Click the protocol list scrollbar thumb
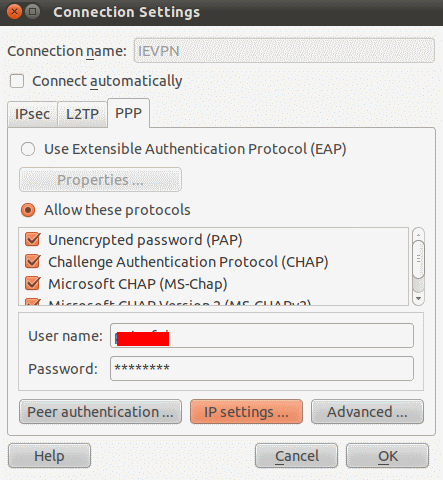The height and width of the screenshot is (480, 443). (419, 259)
